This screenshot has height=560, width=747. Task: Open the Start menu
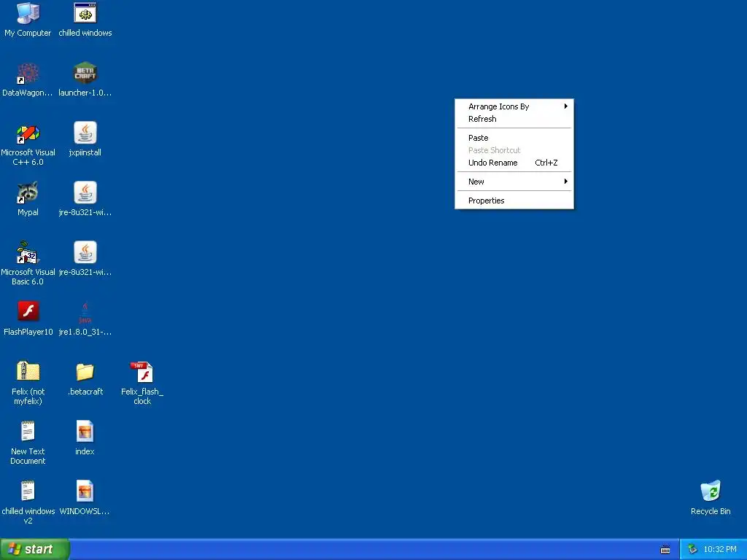[34, 549]
